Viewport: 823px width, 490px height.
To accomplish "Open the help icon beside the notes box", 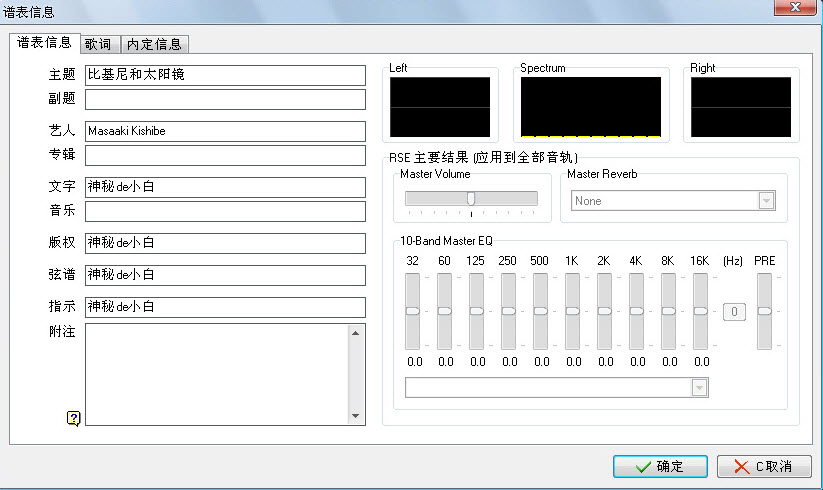I will [x=73, y=418].
